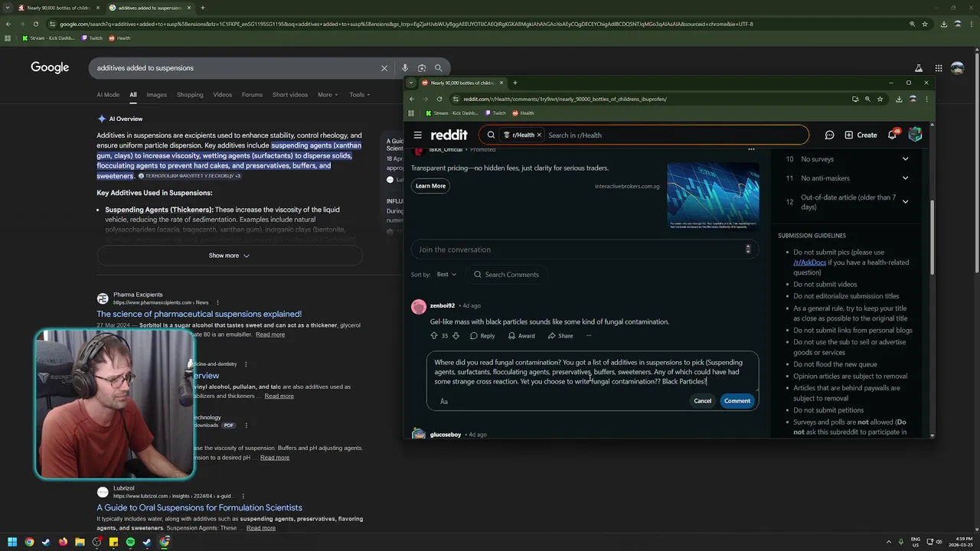Downvote zenboi92's comment

coord(456,336)
